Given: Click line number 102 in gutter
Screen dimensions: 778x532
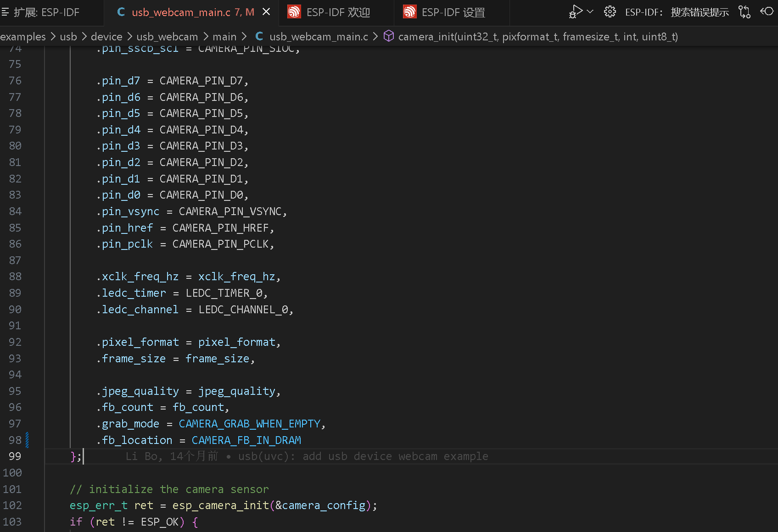Looking at the screenshot, I should tap(12, 505).
